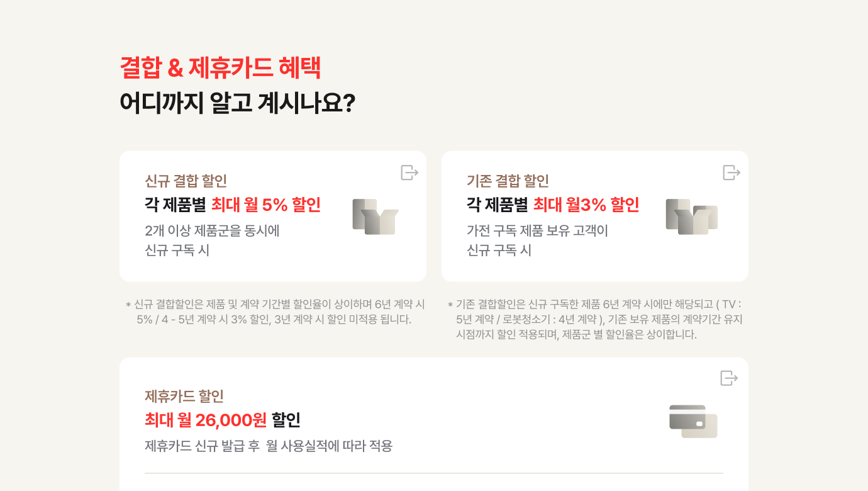This screenshot has width=868, height=491.
Task: Open the 기존 결합 할인 card link icon
Action: point(732,172)
